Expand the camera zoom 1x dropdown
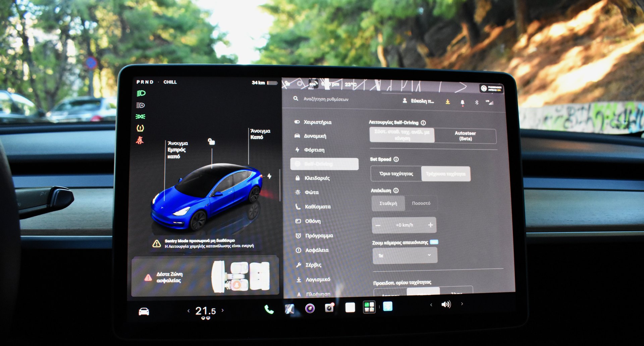 [405, 256]
